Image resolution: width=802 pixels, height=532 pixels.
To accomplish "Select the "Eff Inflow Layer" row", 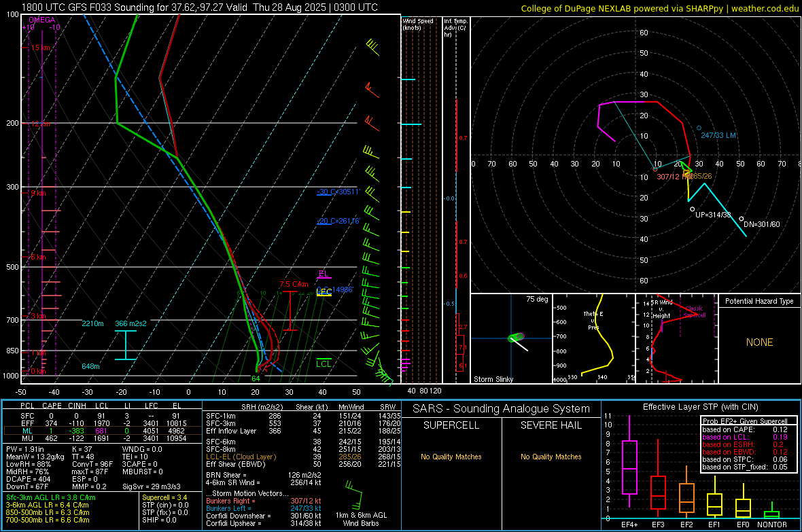I will (x=303, y=431).
